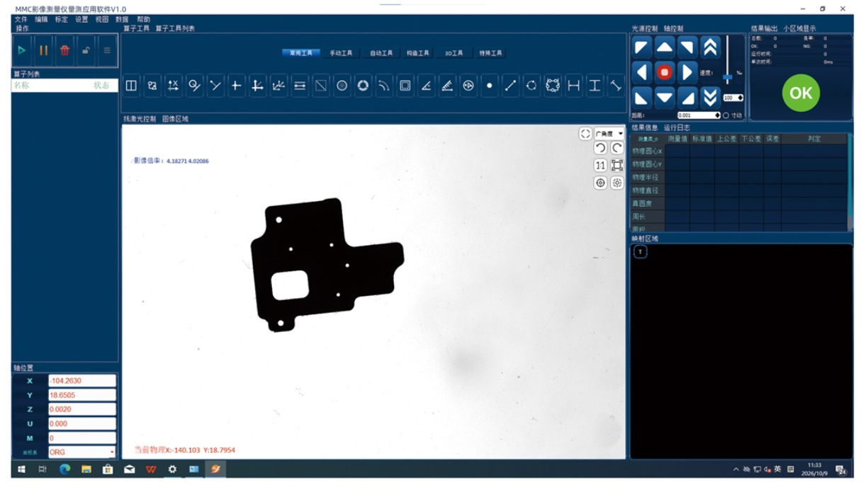Switch to the 3D工具 tab
Screen dimensions: 868x487
tap(453, 53)
